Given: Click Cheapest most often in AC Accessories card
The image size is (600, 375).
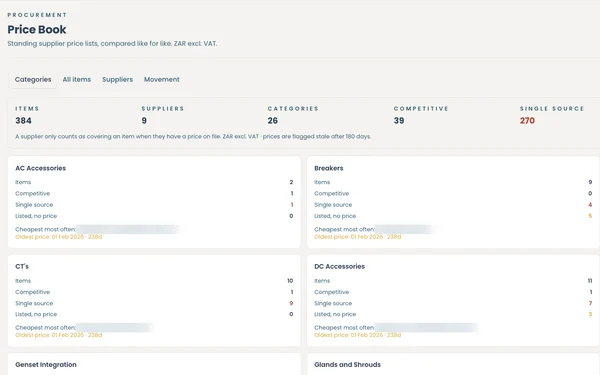Looking at the screenshot, I should pos(98,229).
